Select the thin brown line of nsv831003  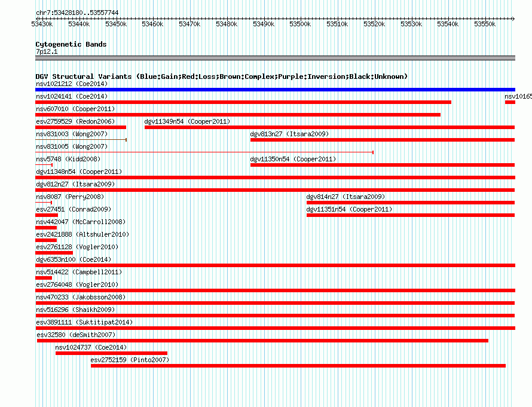tap(81, 140)
